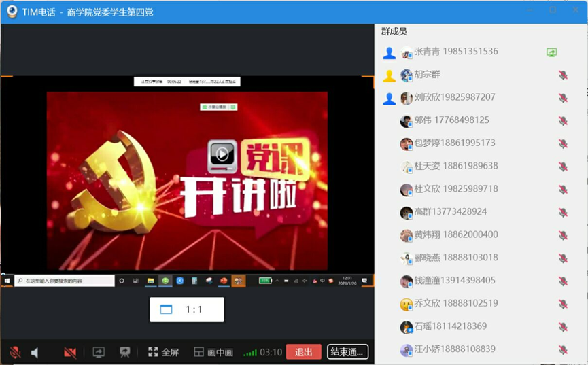
Task: Click 黄炜翔's avatar in member list
Action: pos(407,236)
